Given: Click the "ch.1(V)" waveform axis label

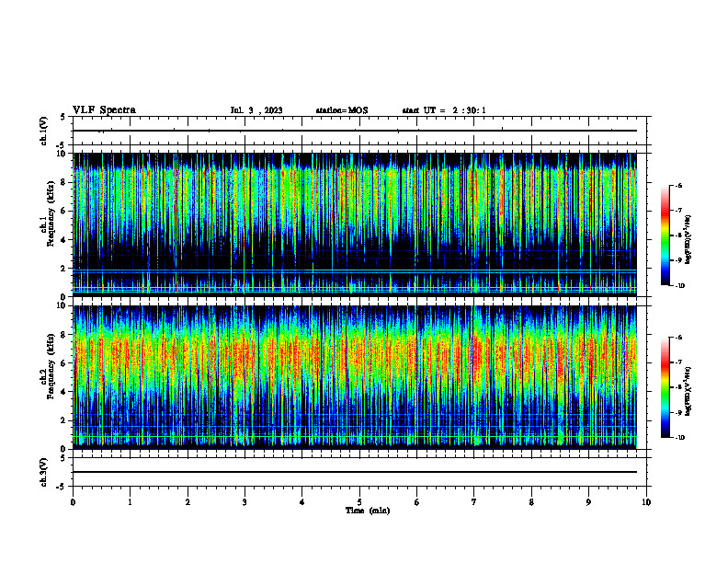Looking at the screenshot, I should pyautogui.click(x=44, y=131).
